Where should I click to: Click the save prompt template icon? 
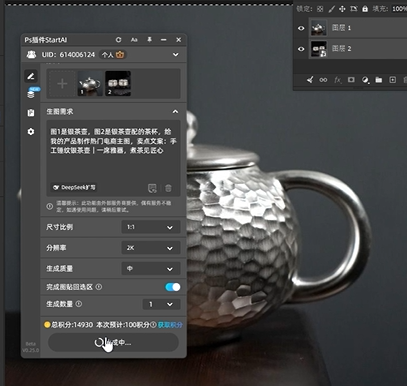click(x=152, y=188)
